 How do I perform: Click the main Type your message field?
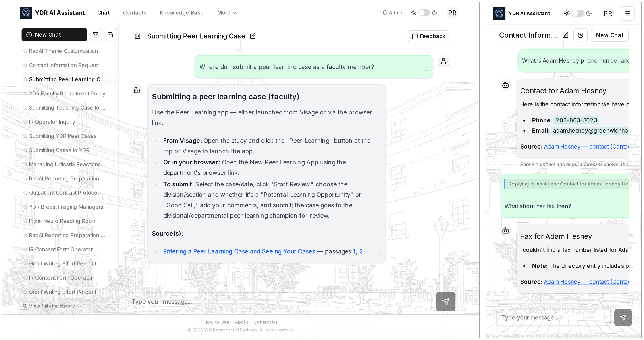(278, 301)
